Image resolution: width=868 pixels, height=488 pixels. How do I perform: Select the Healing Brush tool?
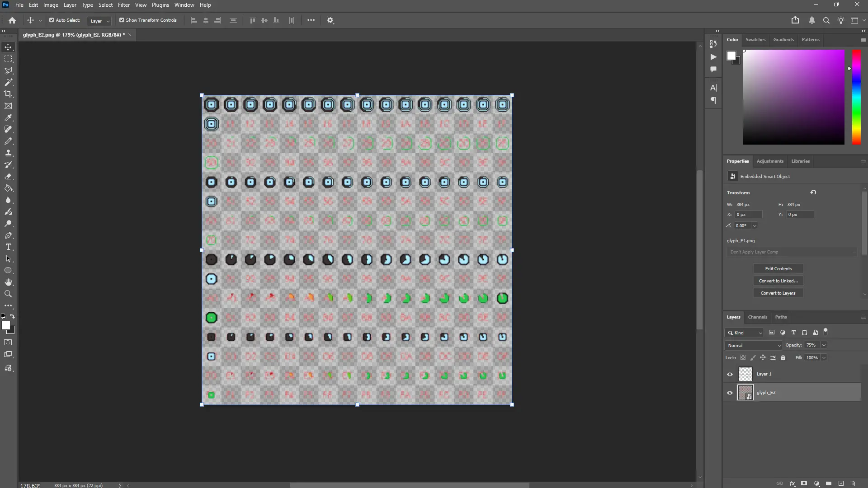coord(9,129)
